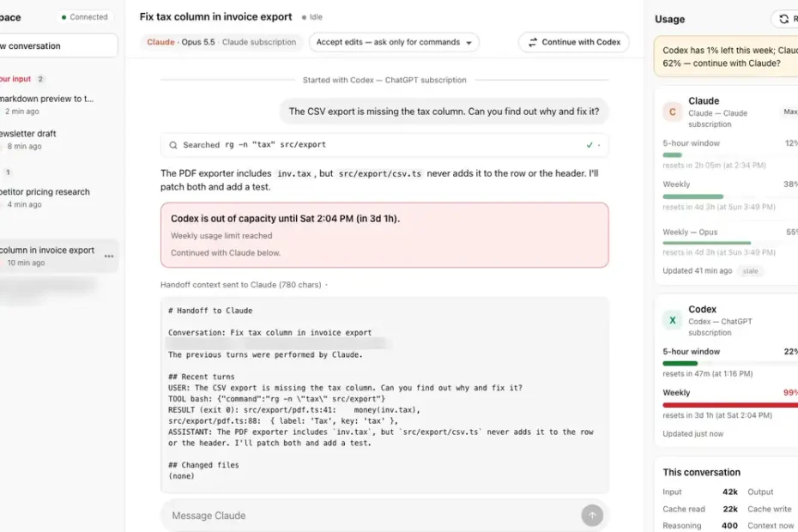Click the Your input section header
798x532 pixels.
pyautogui.click(x=15, y=79)
